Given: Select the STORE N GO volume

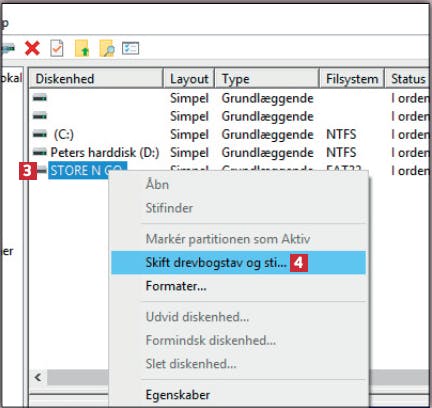Looking at the screenshot, I should (x=88, y=170).
